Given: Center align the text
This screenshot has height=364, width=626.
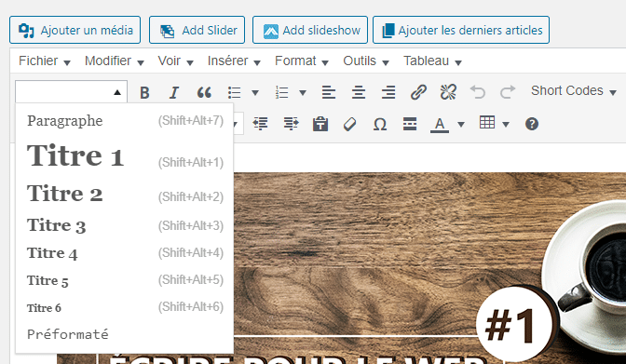Looking at the screenshot, I should 359,92.
